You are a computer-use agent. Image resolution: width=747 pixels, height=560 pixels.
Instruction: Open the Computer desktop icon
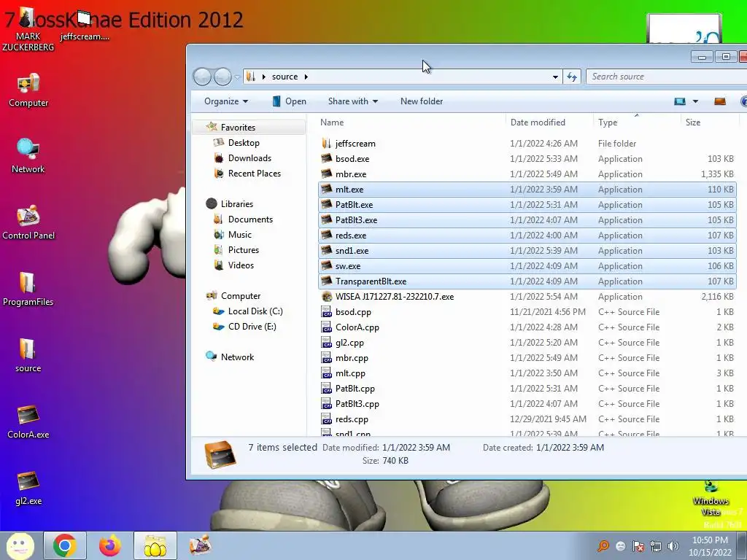coord(28,90)
